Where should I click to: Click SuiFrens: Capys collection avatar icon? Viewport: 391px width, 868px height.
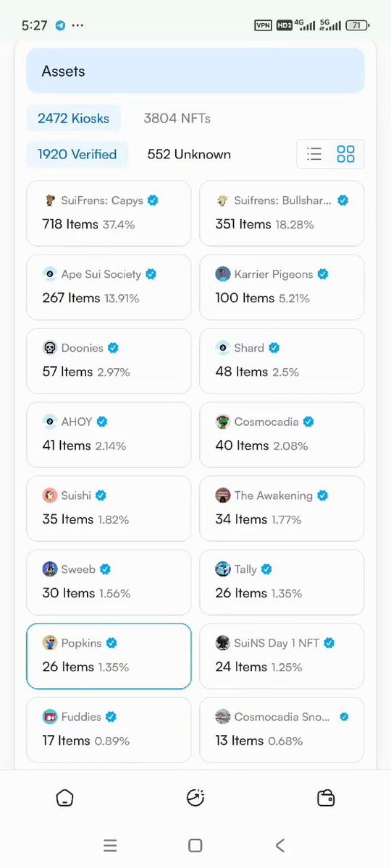coord(50,200)
